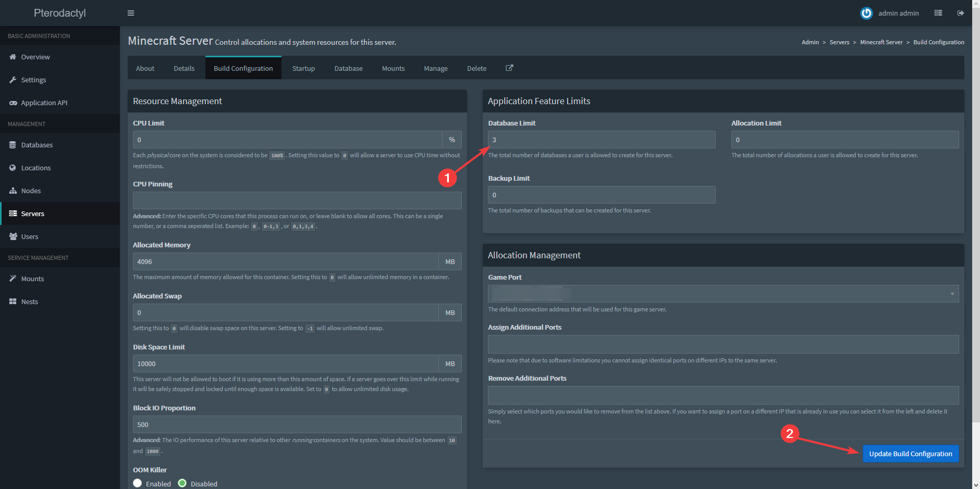980x489 pixels.
Task: Focus the Block IO Proportion field
Action: 297,424
